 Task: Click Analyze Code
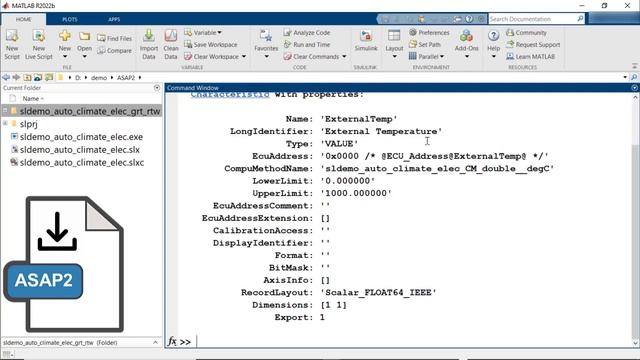point(307,32)
